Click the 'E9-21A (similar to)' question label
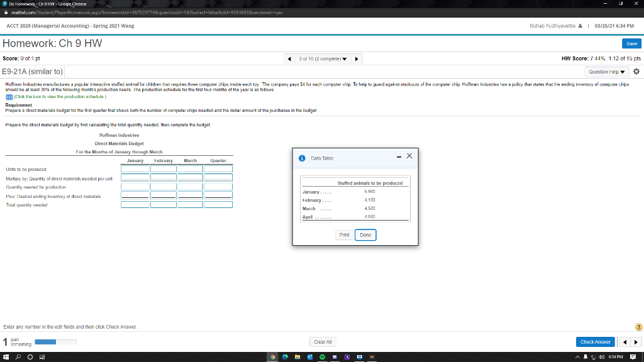Viewport: 644px width, 362px height. coord(33,72)
